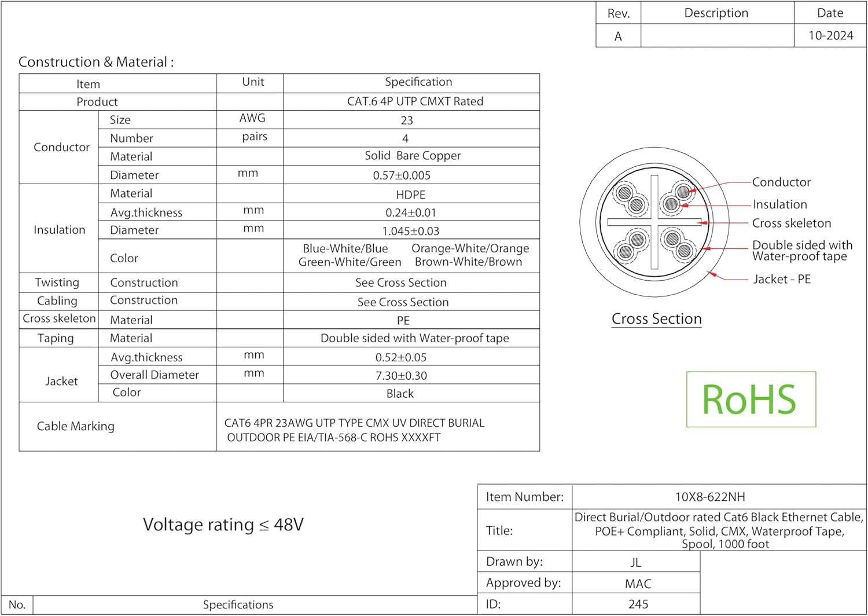Image resolution: width=868 pixels, height=616 pixels.
Task: Click the 'Taping' row label
Action: tap(56, 339)
